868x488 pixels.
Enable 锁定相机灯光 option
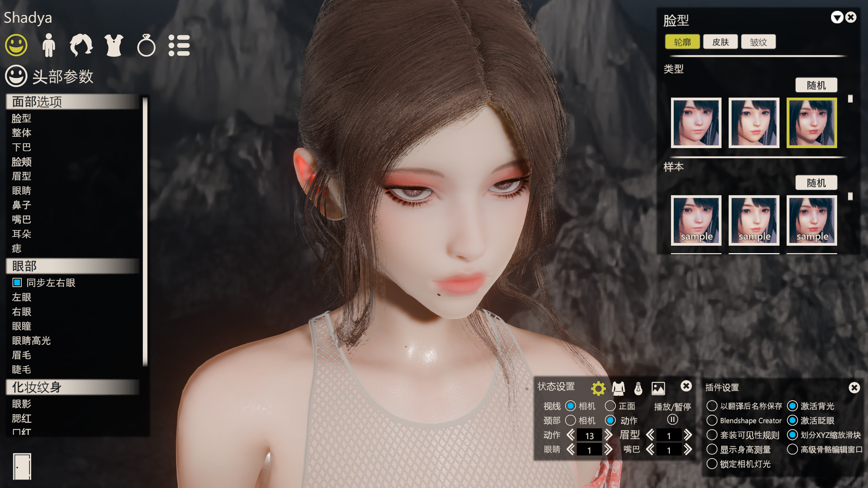[x=712, y=464]
